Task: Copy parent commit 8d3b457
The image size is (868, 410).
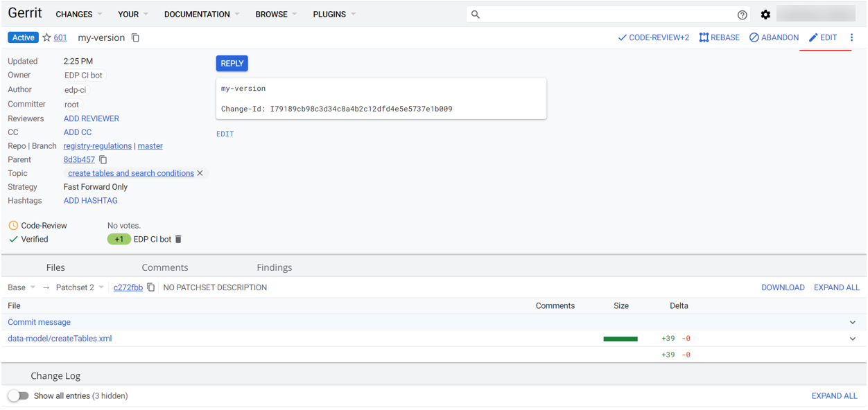Action: 103,159
